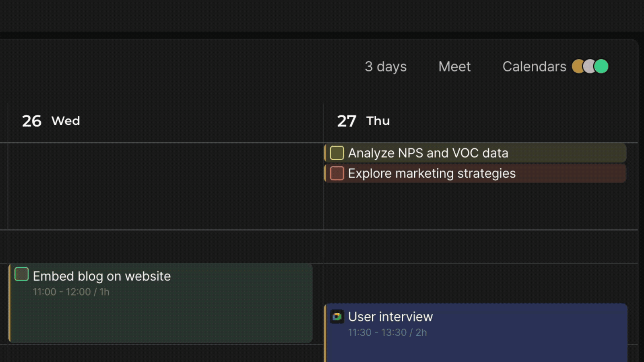Click the 11:00 - 12:00 / 1h time label
The width and height of the screenshot is (644, 362).
(x=71, y=292)
